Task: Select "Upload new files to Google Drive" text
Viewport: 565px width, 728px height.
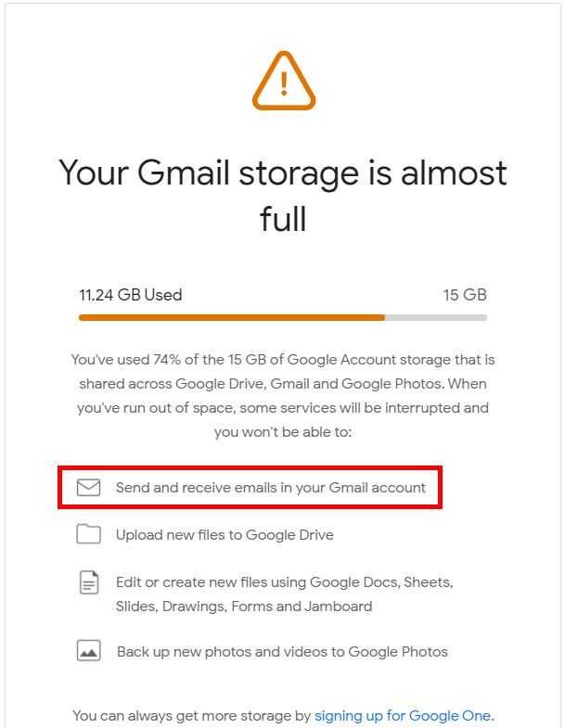Action: click(225, 534)
